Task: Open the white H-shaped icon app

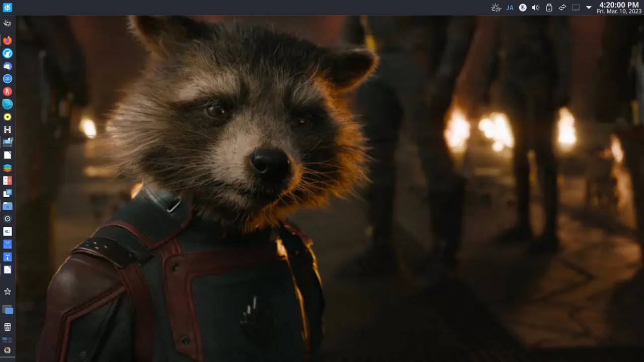Action: point(8,130)
